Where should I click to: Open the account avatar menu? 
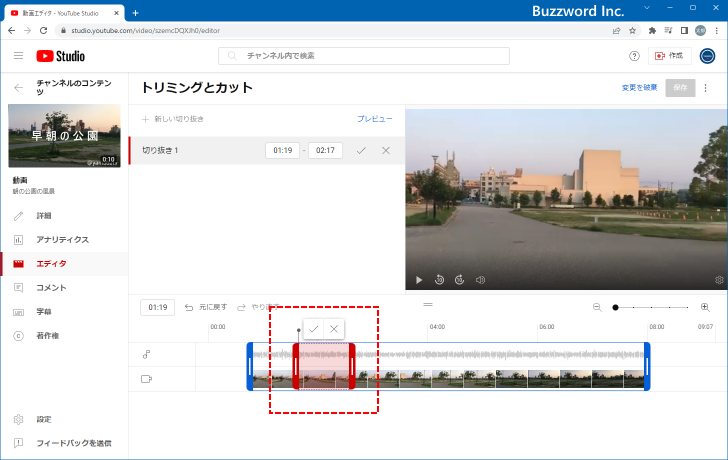click(707, 56)
